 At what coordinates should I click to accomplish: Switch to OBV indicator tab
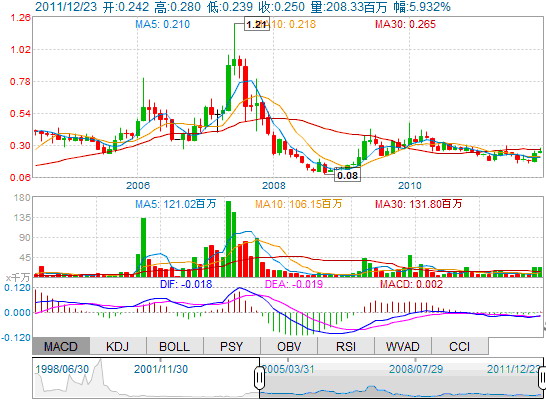[x=289, y=346]
